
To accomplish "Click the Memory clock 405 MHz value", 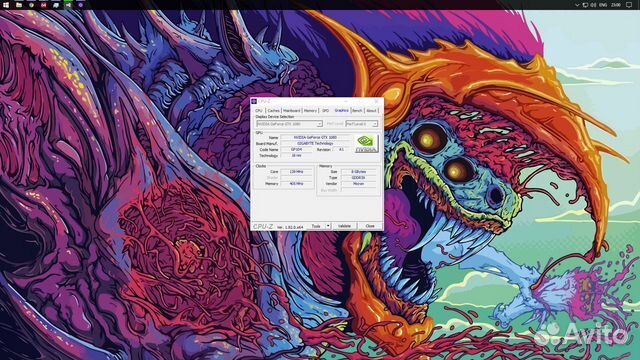I will (x=296, y=184).
